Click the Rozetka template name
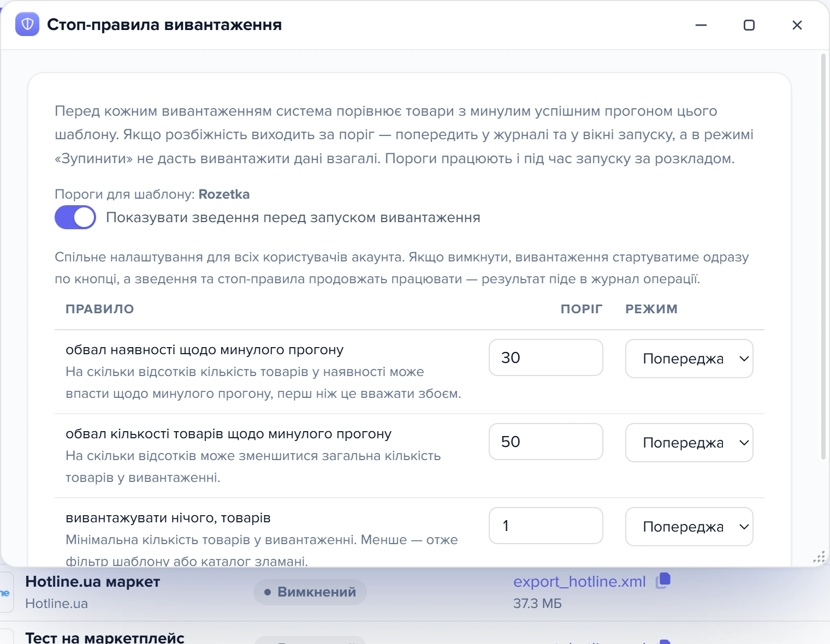The width and height of the screenshot is (830, 644). [x=224, y=194]
